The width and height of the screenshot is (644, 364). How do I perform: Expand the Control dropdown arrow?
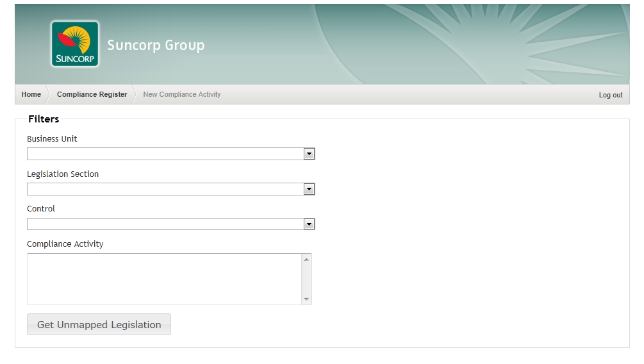point(309,224)
